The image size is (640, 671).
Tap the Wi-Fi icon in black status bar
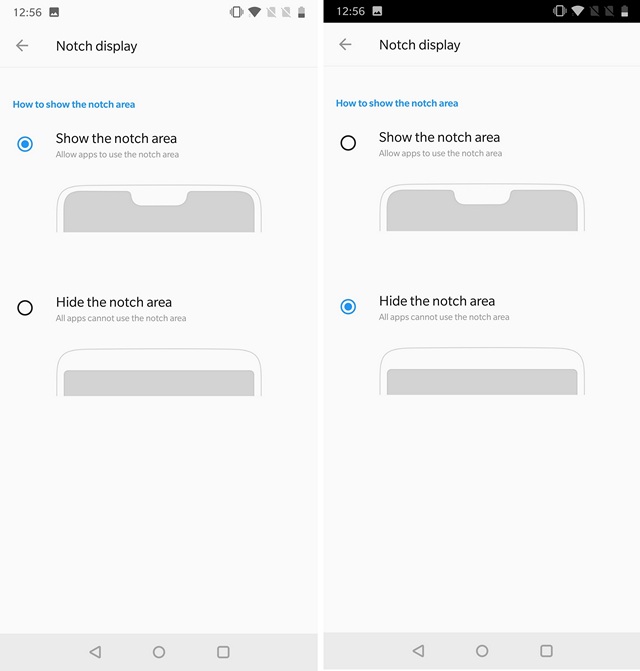(x=577, y=11)
